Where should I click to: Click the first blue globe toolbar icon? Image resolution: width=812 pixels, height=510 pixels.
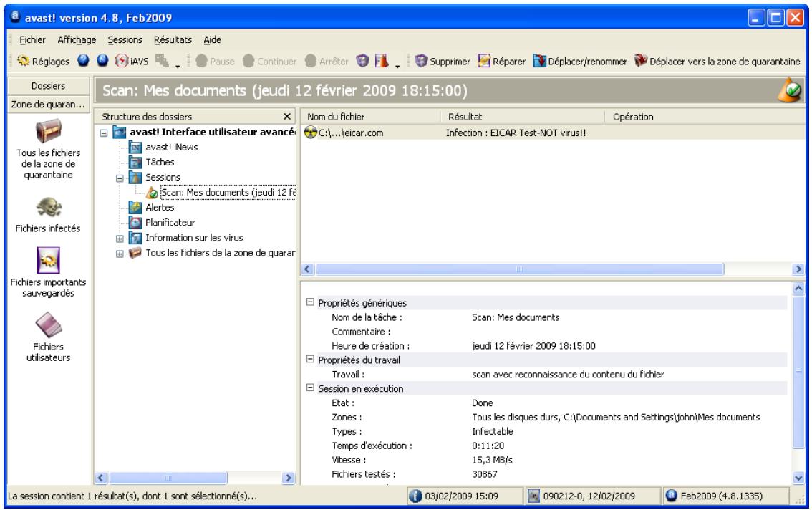click(83, 61)
